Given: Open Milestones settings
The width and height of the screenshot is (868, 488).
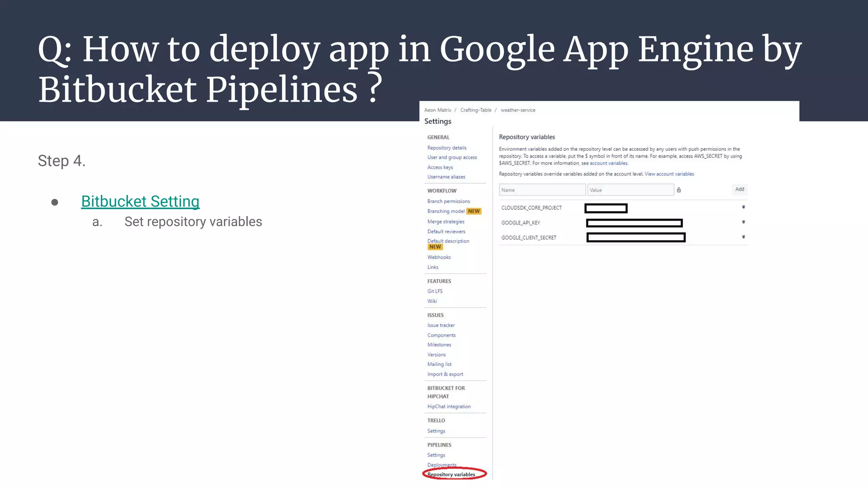Looking at the screenshot, I should click(x=439, y=345).
